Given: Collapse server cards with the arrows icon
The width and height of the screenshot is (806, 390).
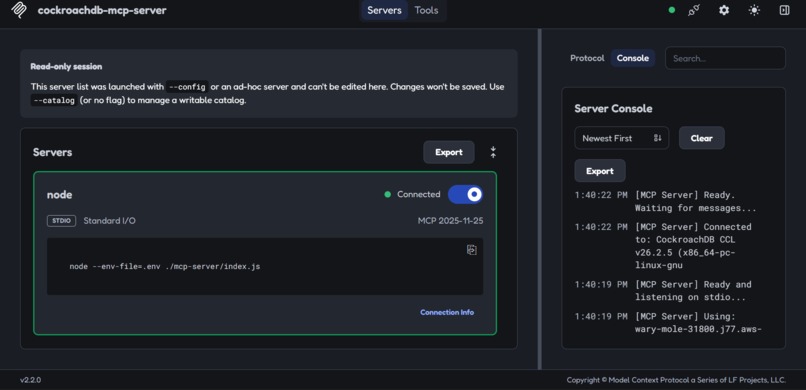Looking at the screenshot, I should coord(493,152).
